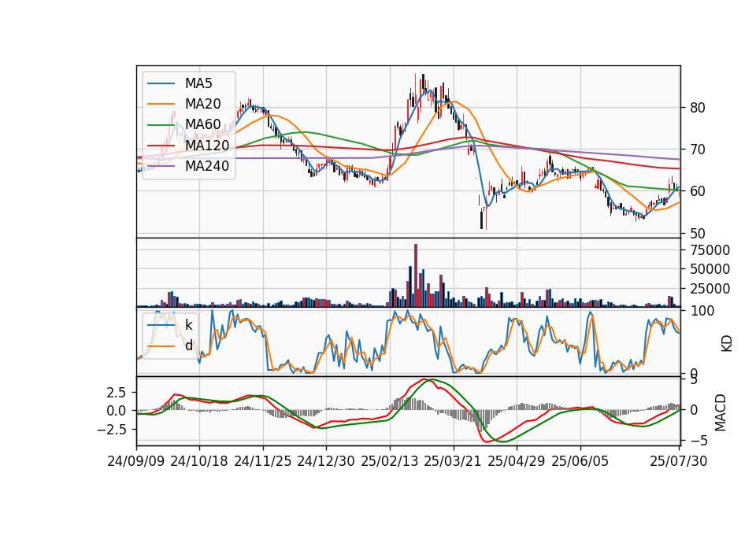This screenshot has width=756, height=543.
Task: Click the 25/04/29 date axis label
Action: coord(517,461)
